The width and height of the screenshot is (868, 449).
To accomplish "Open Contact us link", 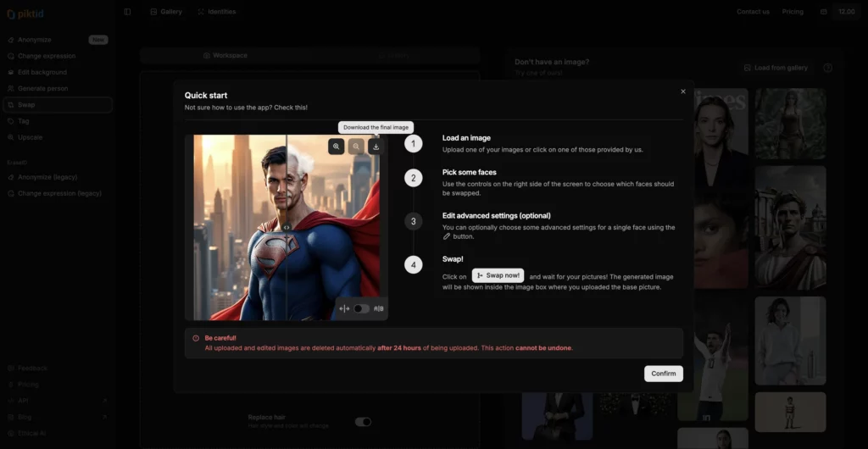I will click(x=753, y=12).
